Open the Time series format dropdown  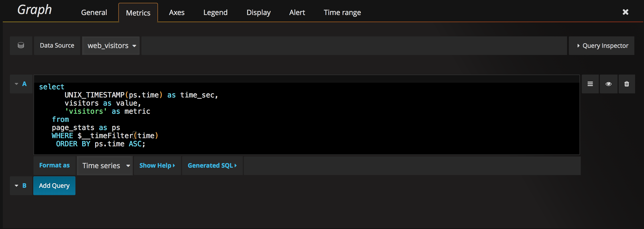click(x=105, y=166)
